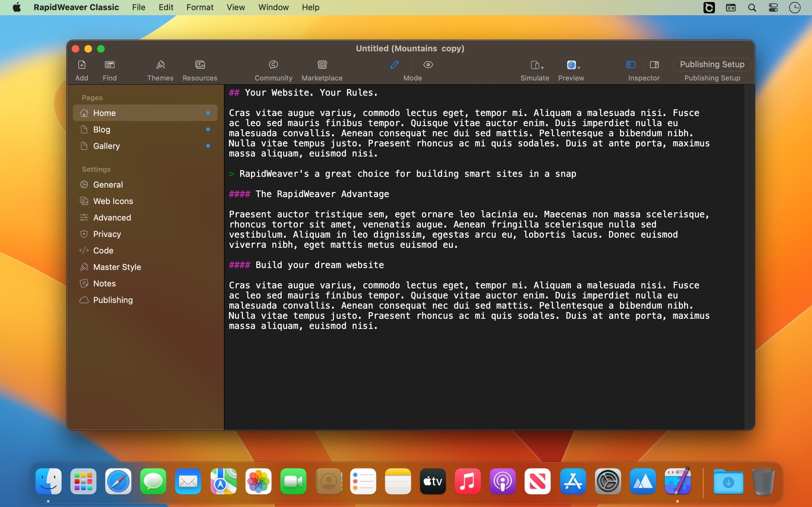Viewport: 812px width, 507px height.
Task: Toggle the left sidebar Inspector button
Action: click(631, 65)
